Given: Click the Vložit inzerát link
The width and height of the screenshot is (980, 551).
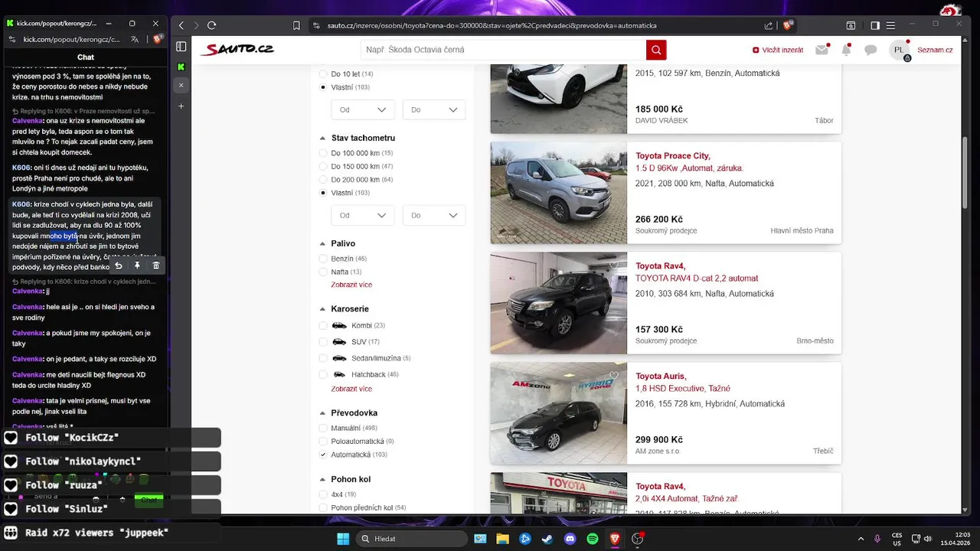Looking at the screenshot, I should click(x=778, y=50).
